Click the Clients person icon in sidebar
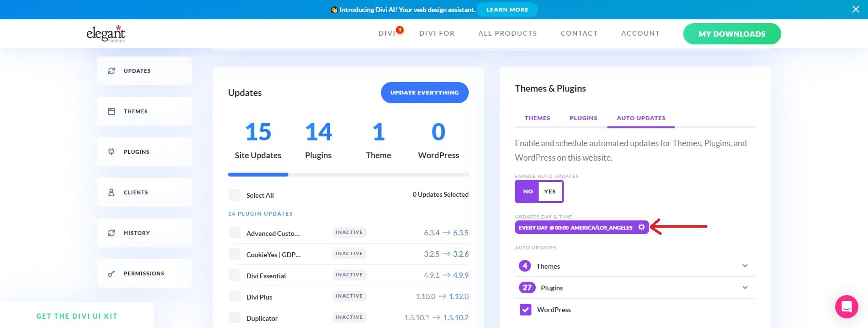 111,192
